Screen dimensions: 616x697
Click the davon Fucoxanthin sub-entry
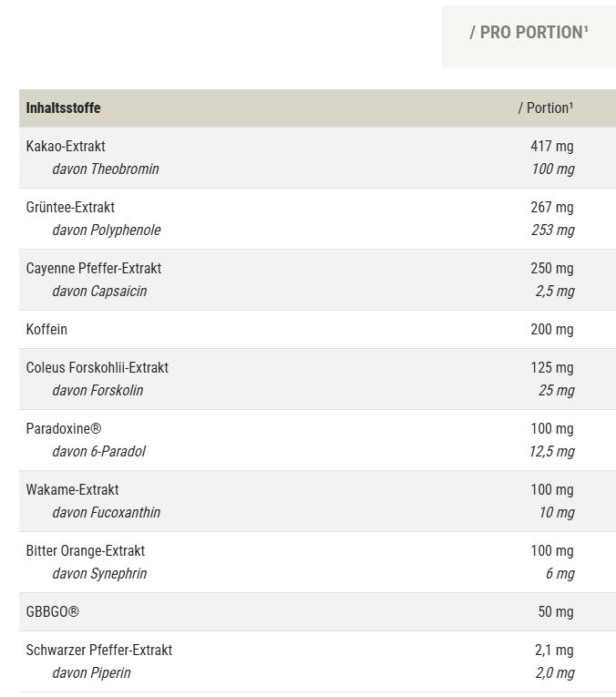click(106, 512)
